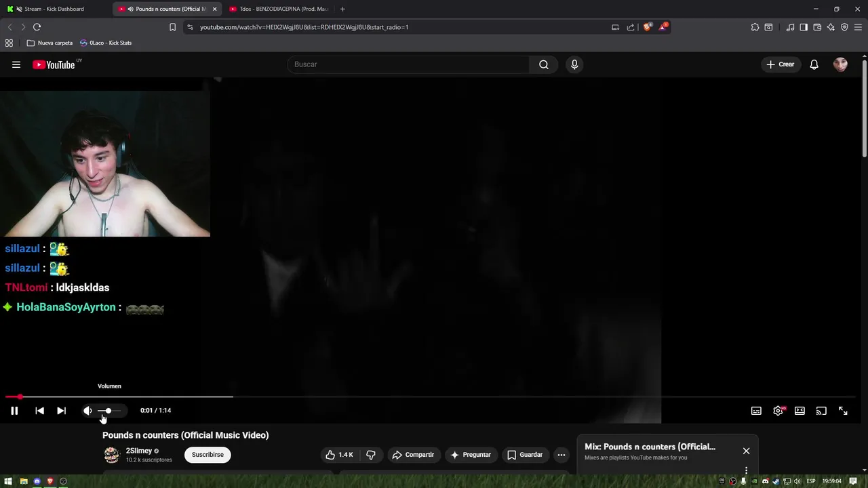Click the YouTube URL address bar
Viewport: 868px width, 488px height.
tap(400, 27)
